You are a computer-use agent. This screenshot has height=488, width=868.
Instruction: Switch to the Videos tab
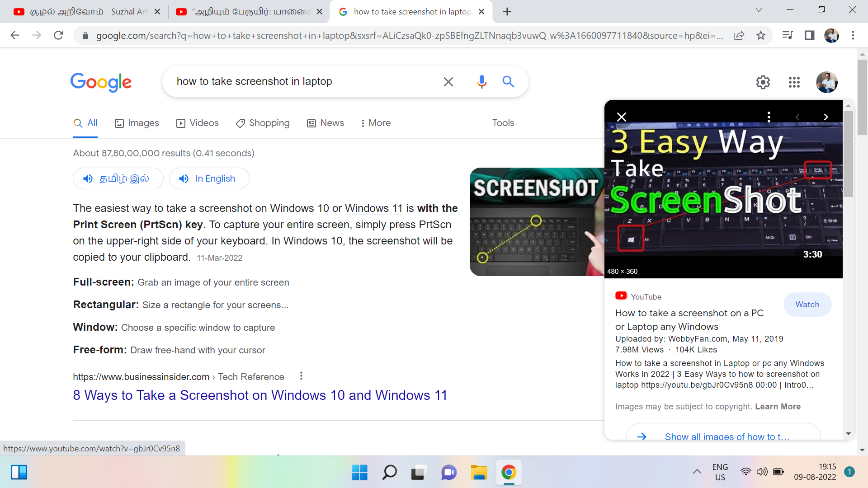pyautogui.click(x=198, y=123)
